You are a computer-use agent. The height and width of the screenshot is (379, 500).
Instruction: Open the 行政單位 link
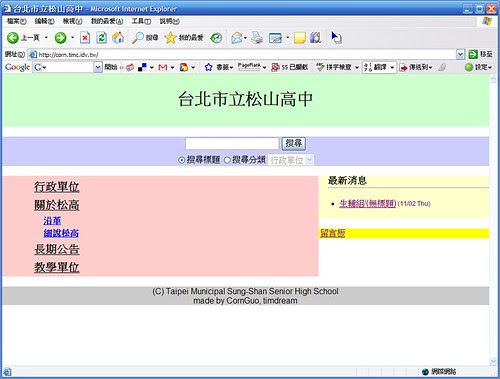pyautogui.click(x=57, y=186)
